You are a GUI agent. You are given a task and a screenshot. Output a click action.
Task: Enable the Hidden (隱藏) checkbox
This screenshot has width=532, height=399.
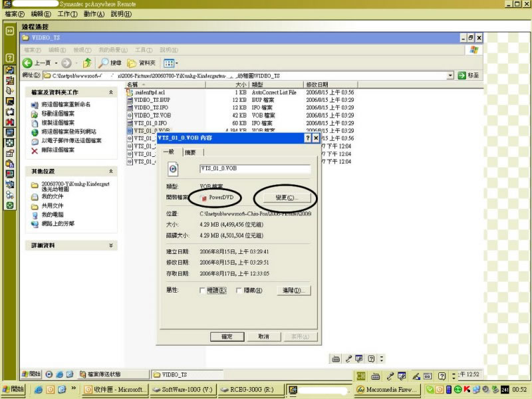click(238, 291)
